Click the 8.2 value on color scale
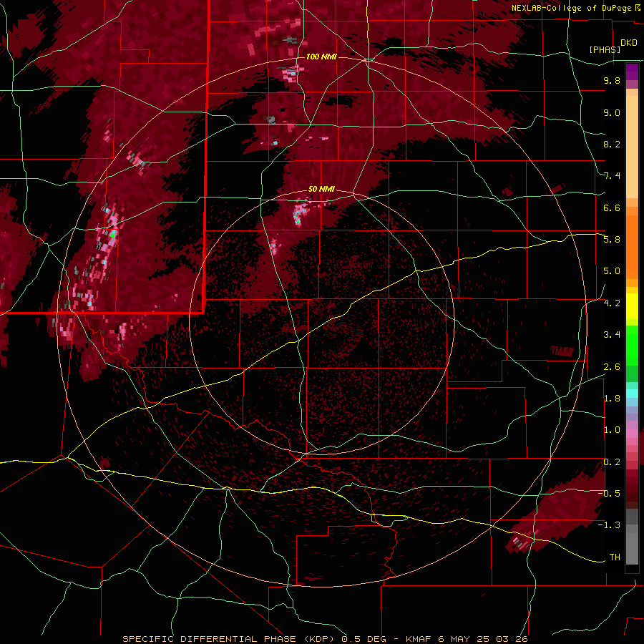Viewport: 644px width, 644px height. (612, 144)
